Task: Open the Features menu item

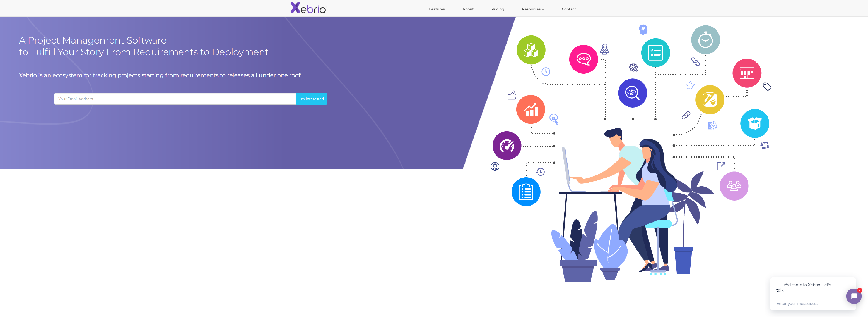Action: tap(437, 9)
